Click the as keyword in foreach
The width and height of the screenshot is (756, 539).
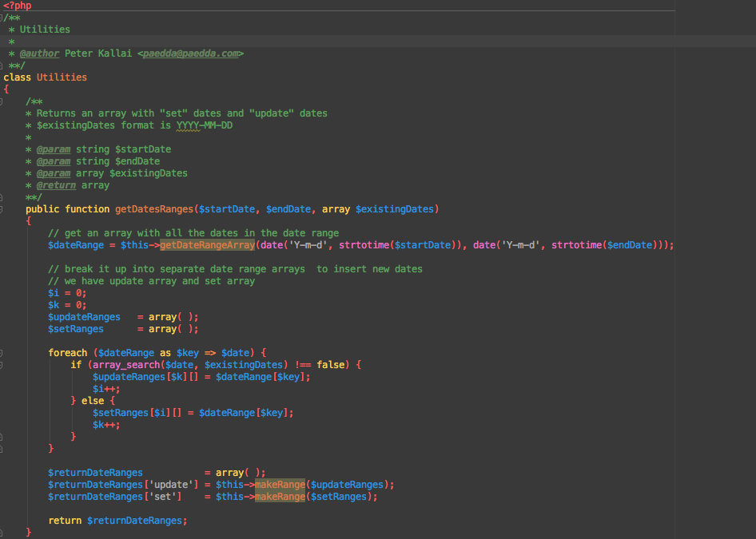click(x=165, y=353)
